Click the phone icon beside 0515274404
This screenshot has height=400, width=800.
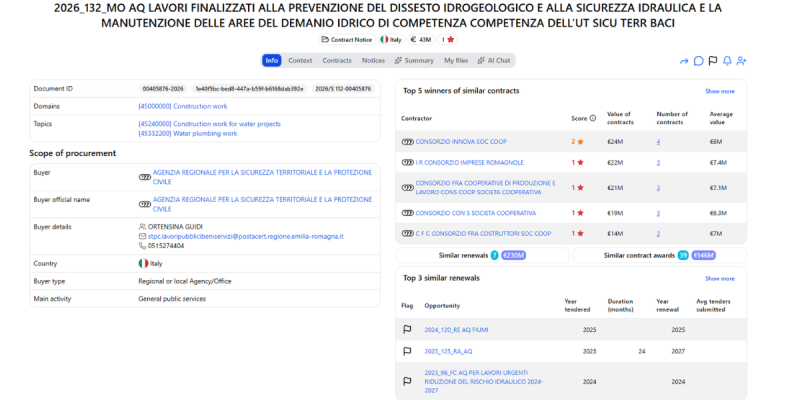(142, 246)
